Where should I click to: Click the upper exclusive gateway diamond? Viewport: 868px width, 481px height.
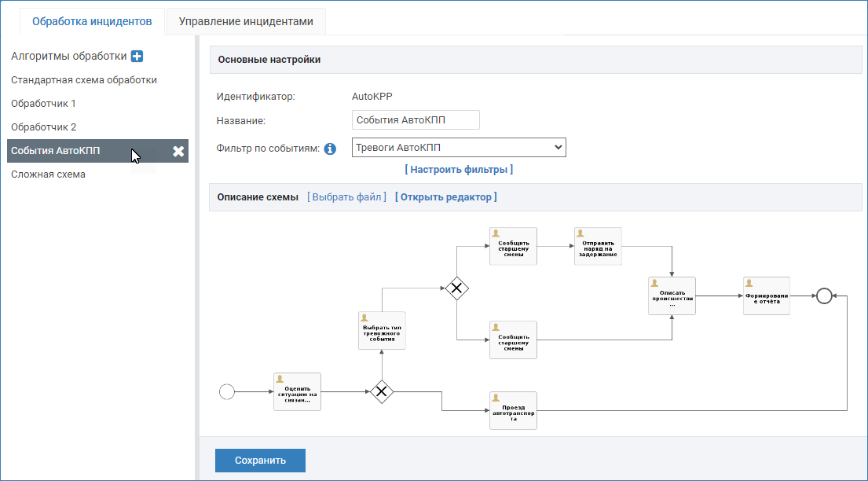(x=457, y=288)
